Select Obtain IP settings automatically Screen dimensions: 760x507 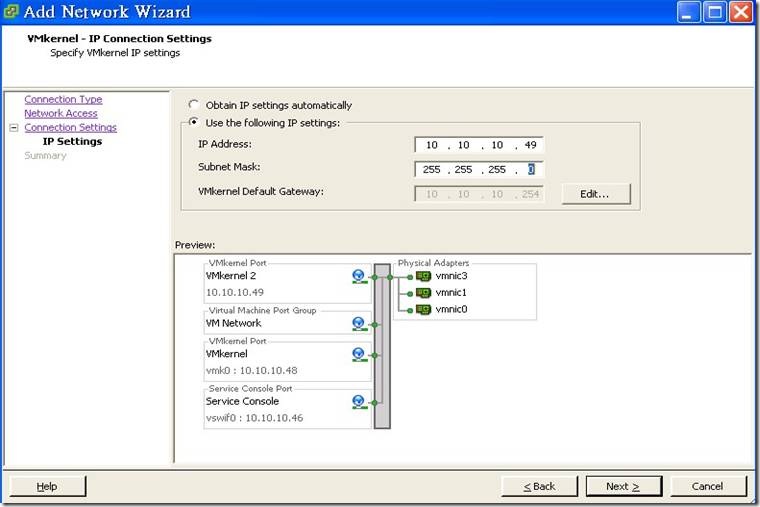point(194,105)
